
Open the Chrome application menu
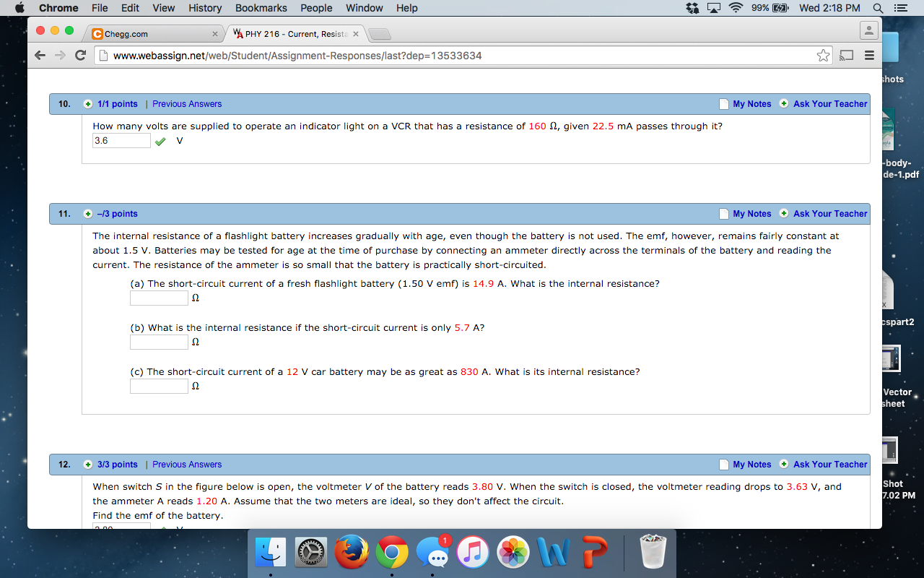point(58,8)
